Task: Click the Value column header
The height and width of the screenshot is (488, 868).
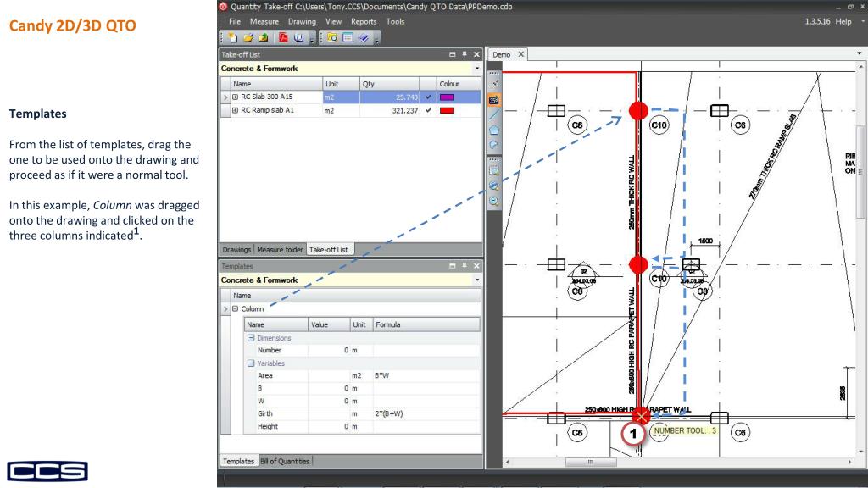Action: coord(329,324)
